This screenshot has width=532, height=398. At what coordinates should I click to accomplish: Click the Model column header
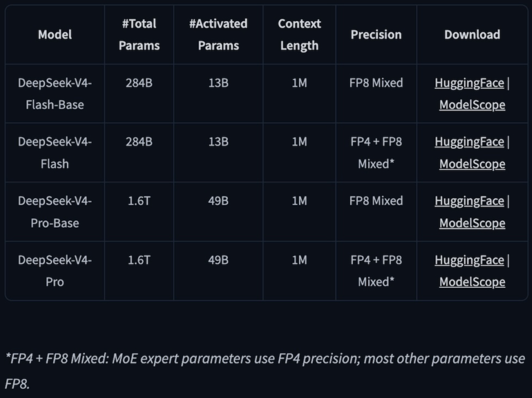coord(55,35)
